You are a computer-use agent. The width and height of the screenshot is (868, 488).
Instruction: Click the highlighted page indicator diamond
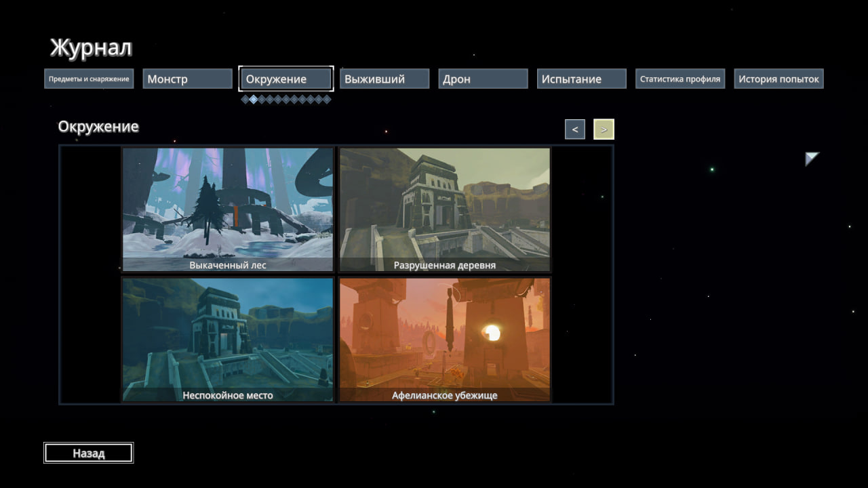coord(254,99)
